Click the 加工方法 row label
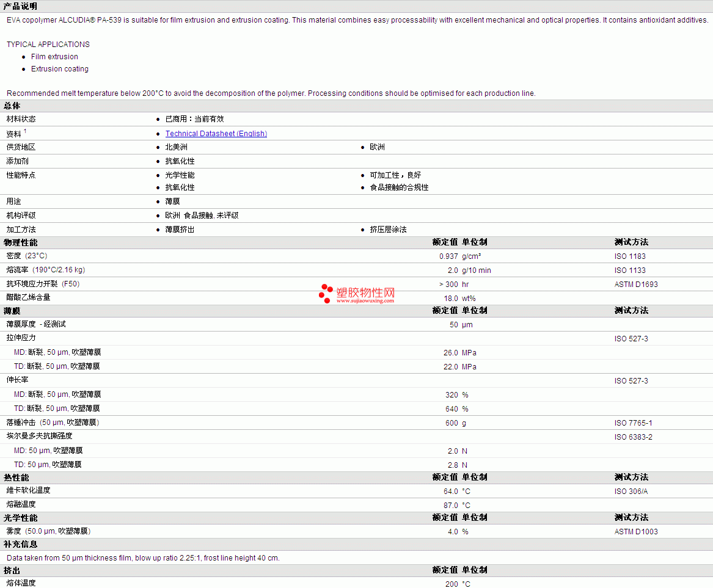 21,230
